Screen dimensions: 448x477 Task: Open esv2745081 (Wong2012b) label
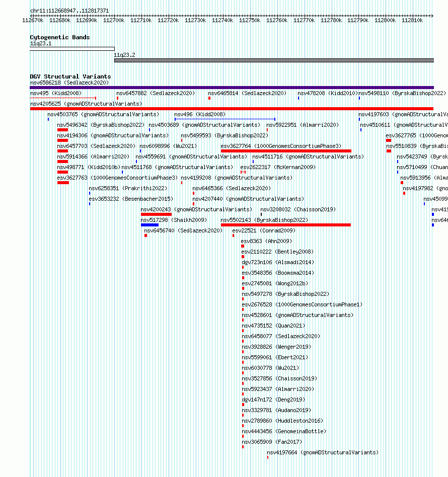click(275, 284)
